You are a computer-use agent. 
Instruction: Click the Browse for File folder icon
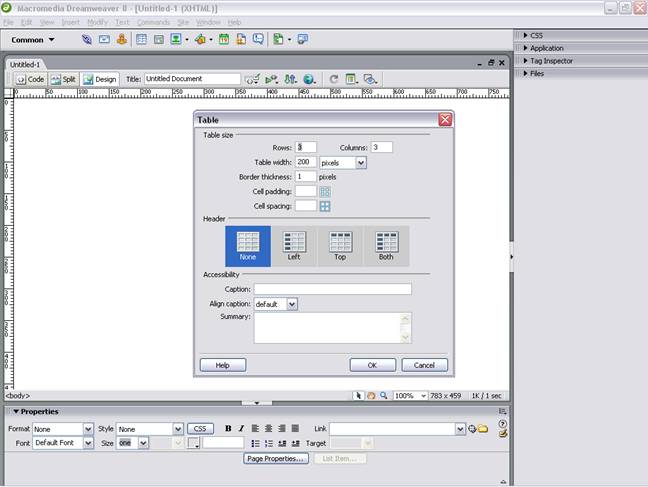point(483,429)
